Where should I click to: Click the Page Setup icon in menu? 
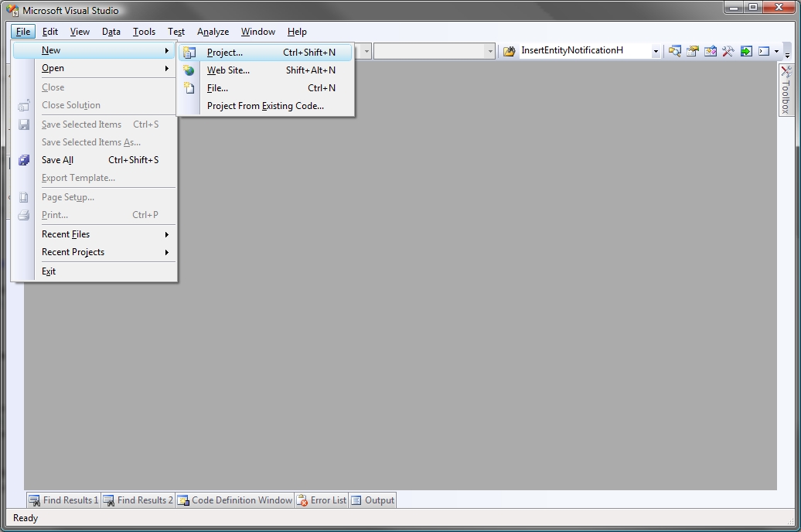coord(23,197)
